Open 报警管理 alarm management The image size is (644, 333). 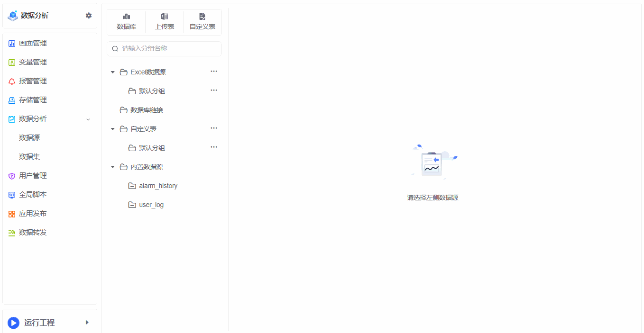click(33, 81)
